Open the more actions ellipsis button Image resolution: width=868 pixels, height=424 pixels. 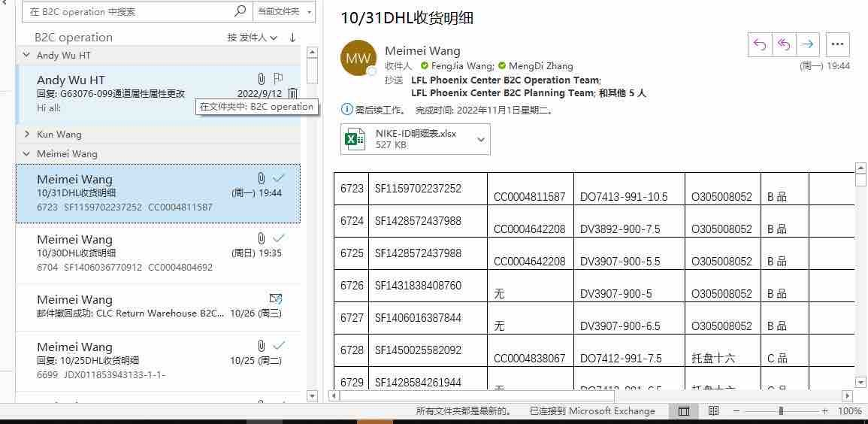tap(838, 44)
